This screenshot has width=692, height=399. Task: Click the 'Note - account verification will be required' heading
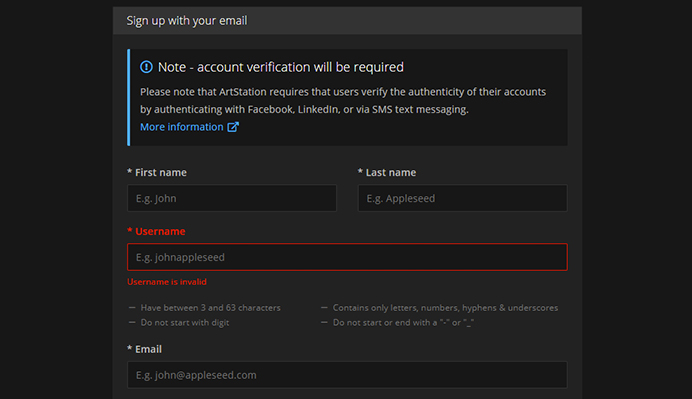281,67
